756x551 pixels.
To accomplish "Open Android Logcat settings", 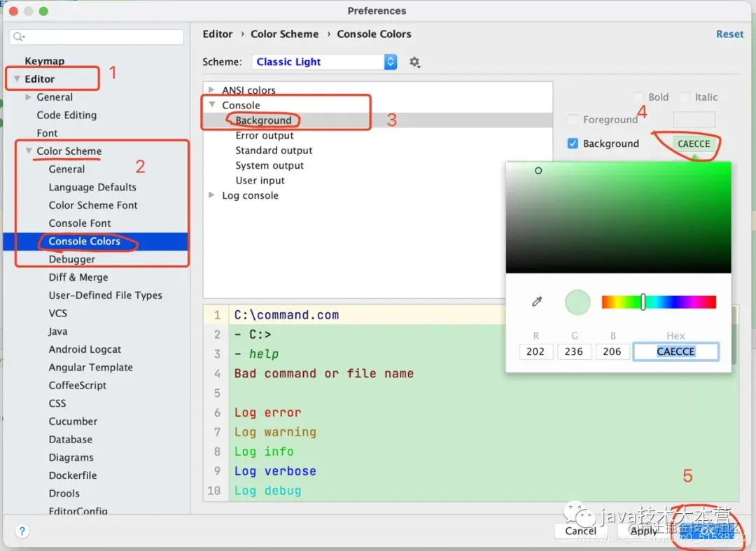I will click(85, 349).
